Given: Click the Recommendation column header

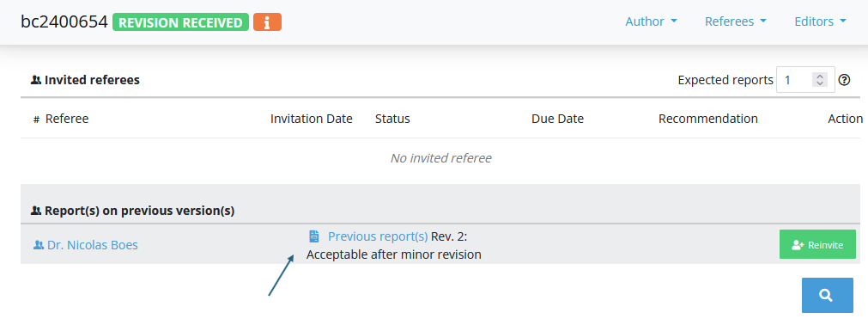Looking at the screenshot, I should coord(708,119).
